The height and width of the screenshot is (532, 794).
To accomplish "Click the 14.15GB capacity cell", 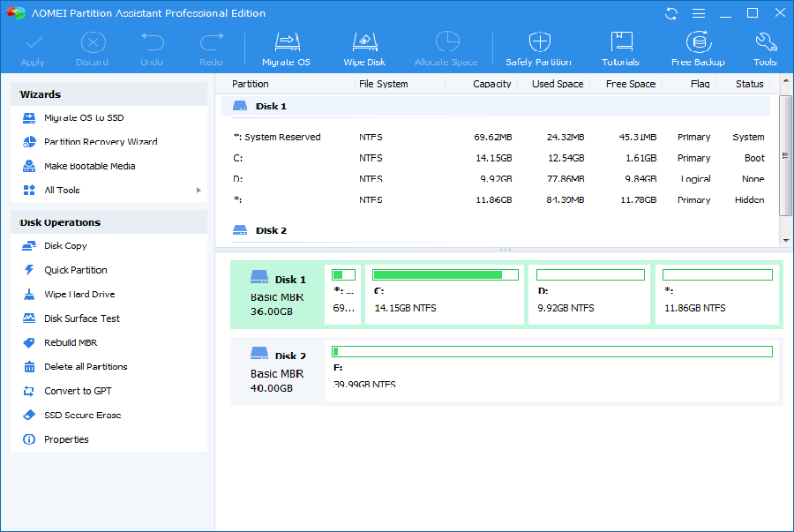I will [x=494, y=159].
